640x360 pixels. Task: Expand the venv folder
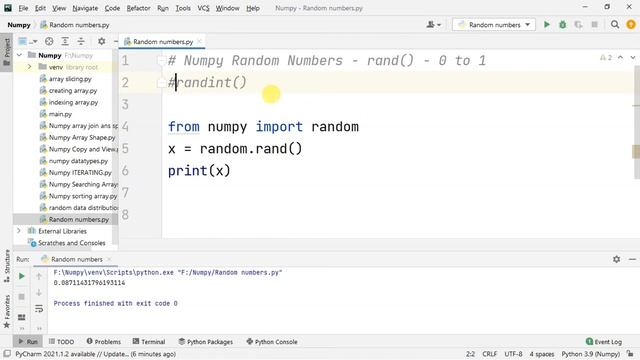click(x=29, y=67)
